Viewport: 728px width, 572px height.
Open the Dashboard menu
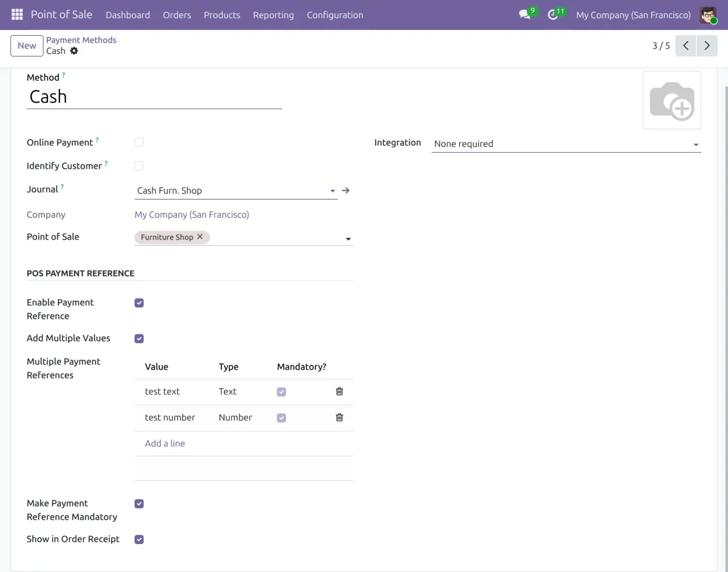(128, 15)
